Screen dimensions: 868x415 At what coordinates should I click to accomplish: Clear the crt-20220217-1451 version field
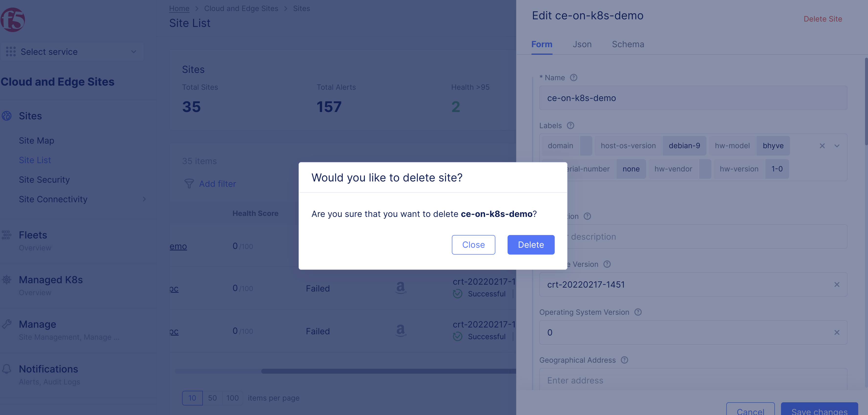point(837,284)
